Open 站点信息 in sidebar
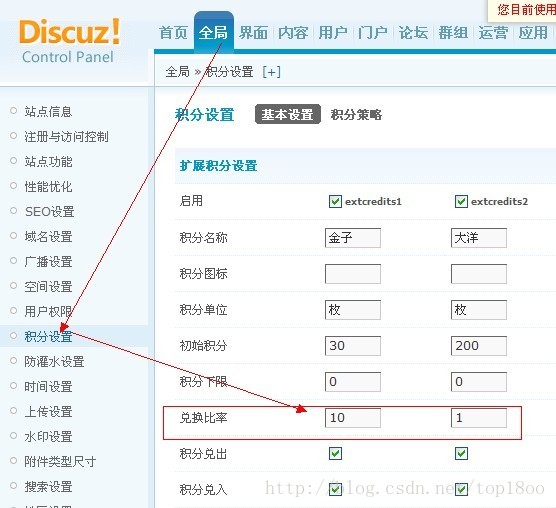This screenshot has height=508, width=556. click(x=48, y=111)
